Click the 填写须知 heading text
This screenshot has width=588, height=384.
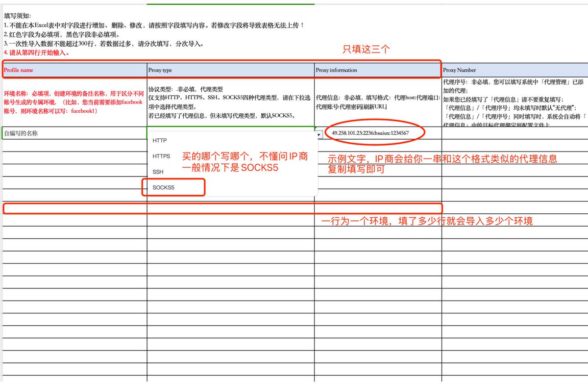click(17, 16)
